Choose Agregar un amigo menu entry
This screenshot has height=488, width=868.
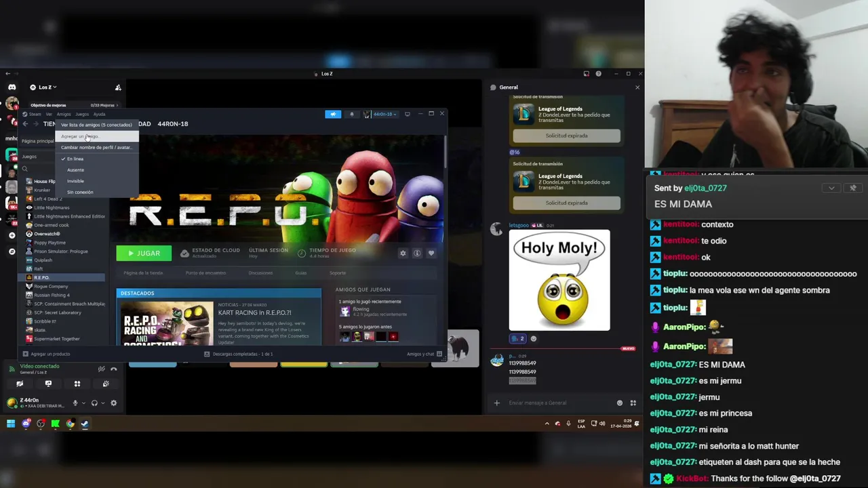(97, 136)
